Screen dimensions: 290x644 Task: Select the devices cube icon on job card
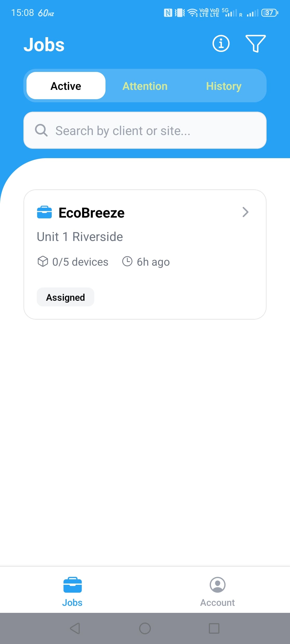coord(42,262)
